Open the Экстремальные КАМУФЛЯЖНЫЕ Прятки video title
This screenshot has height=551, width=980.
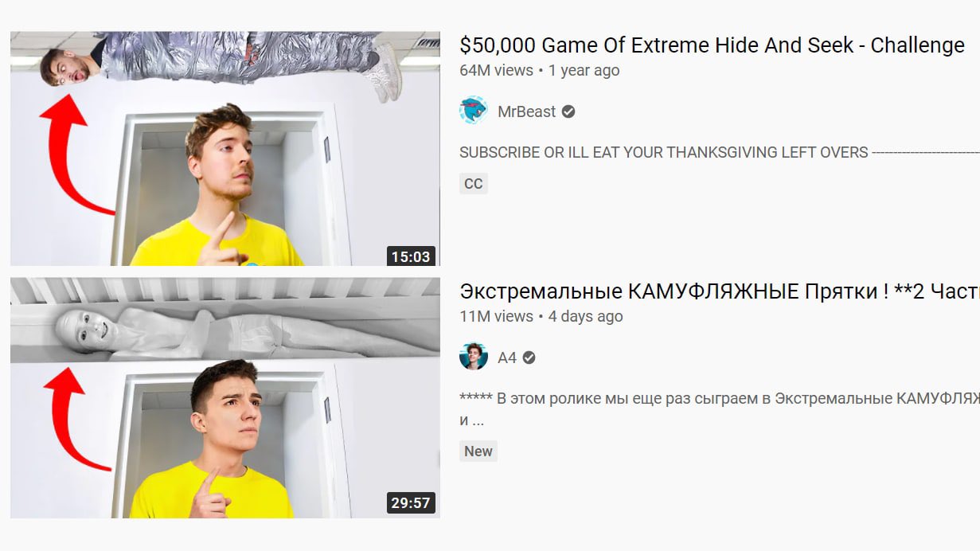click(720, 291)
